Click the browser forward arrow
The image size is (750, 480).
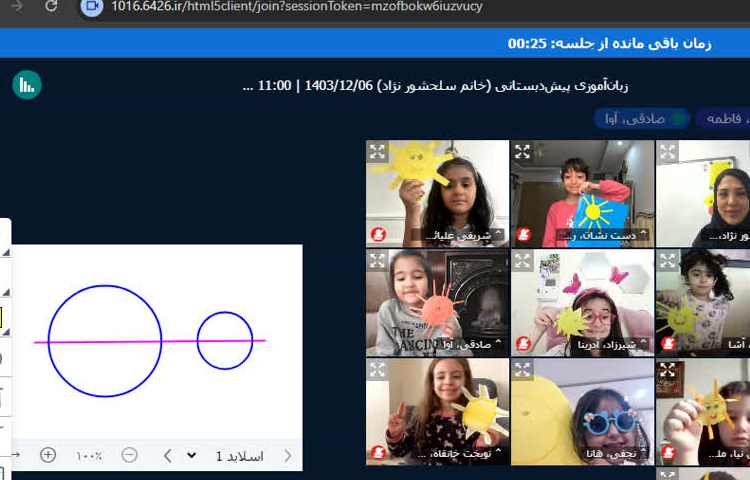[x=17, y=6]
